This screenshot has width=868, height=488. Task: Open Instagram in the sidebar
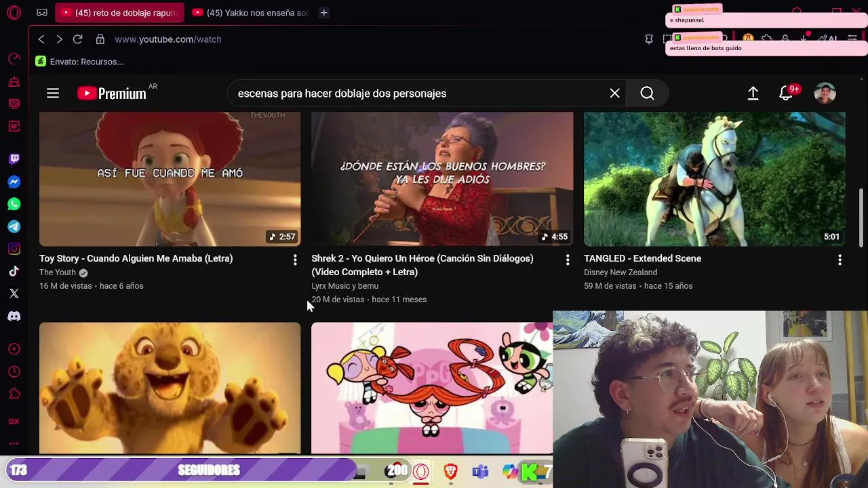(14, 249)
